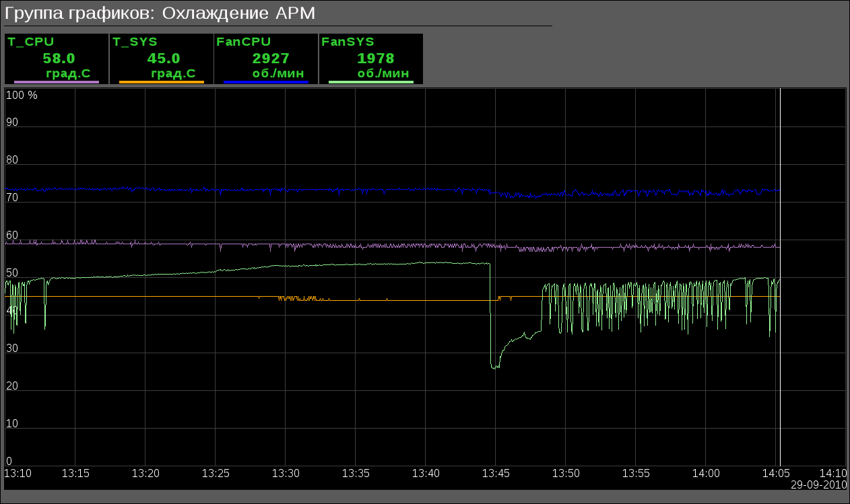Viewport: 850px width, 504px height.
Task: Click the light green FanSYS color bar
Action: point(370,82)
